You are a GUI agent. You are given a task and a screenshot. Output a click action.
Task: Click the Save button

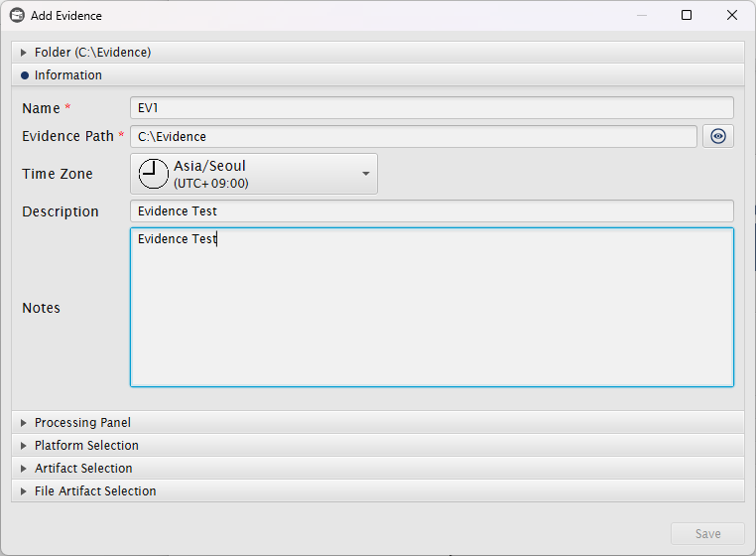pyautogui.click(x=707, y=534)
